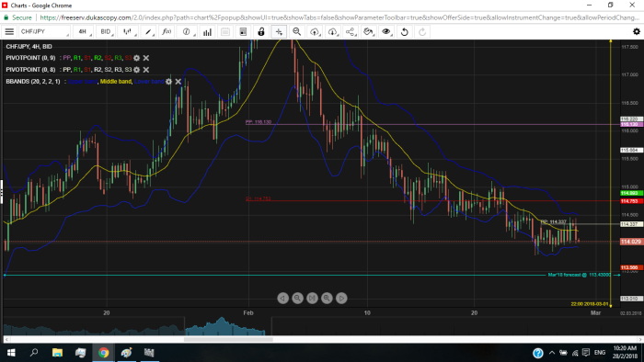Viewport: 644px width, 362px height.
Task: Open the CHF/JPY instrument dropdown
Action: click(44, 31)
